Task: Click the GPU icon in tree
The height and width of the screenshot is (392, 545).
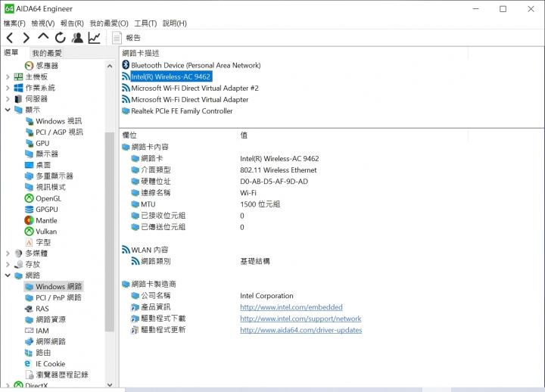Action: pyautogui.click(x=30, y=143)
